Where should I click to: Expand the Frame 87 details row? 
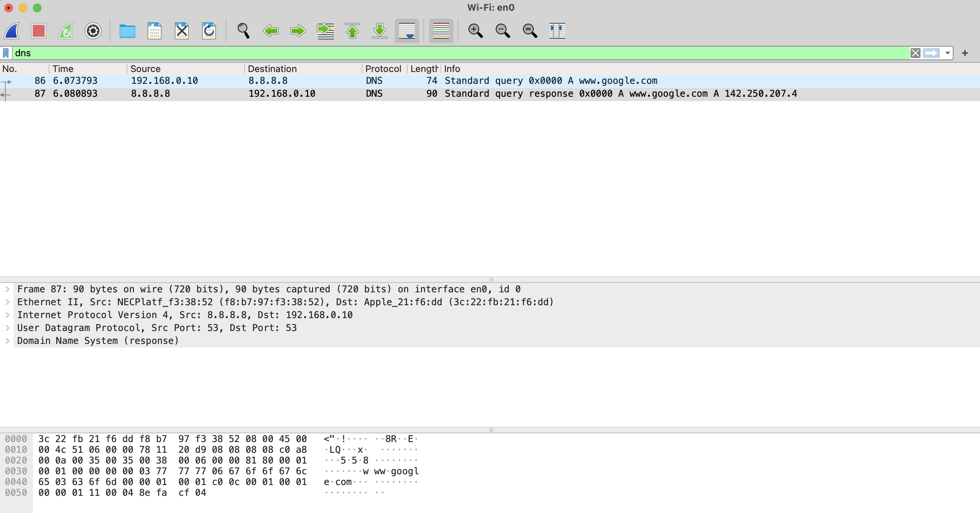tap(7, 289)
